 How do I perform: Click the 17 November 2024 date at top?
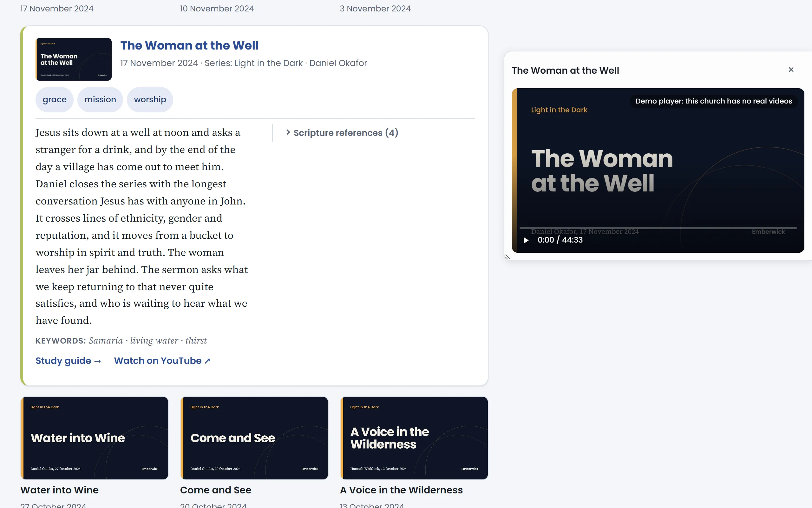57,8
